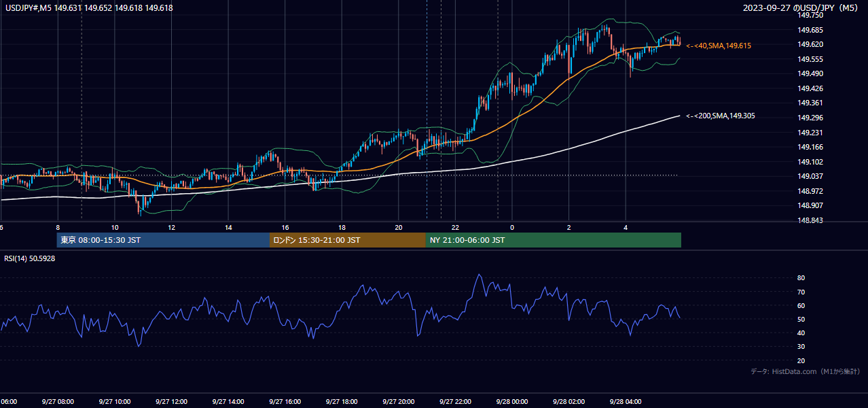Click hour label 12 on price chart time axis

click(x=172, y=227)
